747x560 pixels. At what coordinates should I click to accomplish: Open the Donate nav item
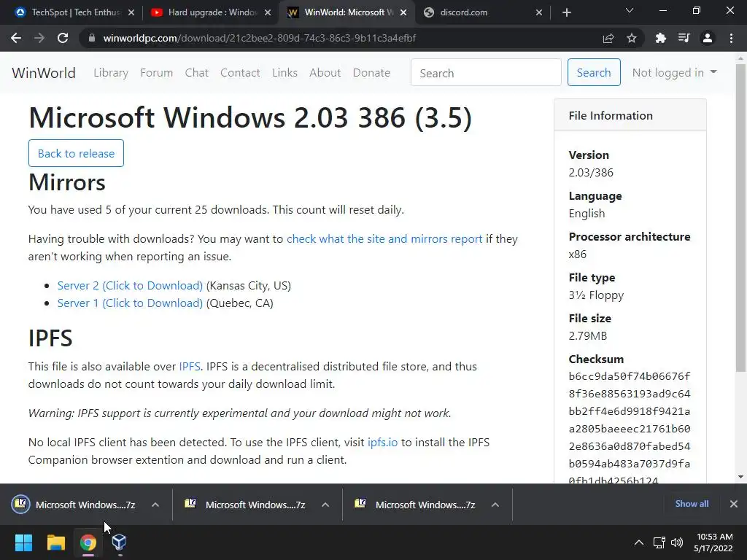point(371,73)
